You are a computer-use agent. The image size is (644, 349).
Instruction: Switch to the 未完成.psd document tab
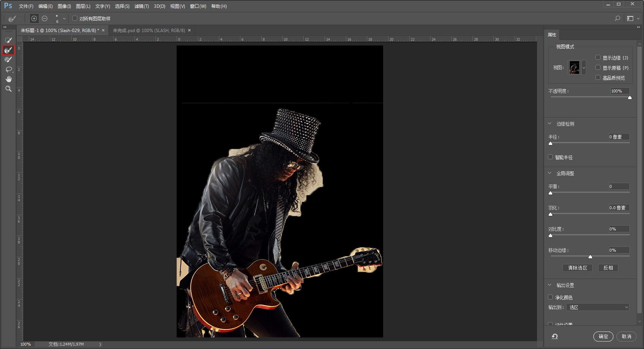149,31
